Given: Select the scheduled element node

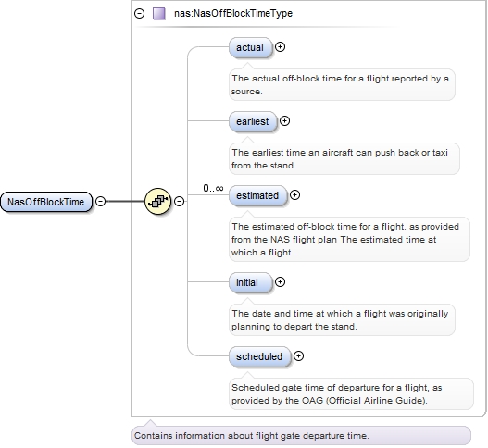Looking at the screenshot, I should [259, 356].
